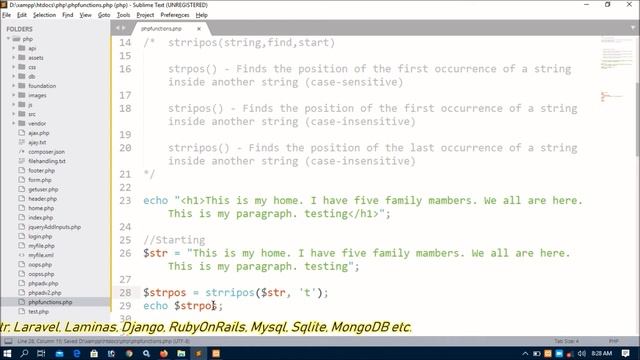Open form.php in the sidebar

pyautogui.click(x=40, y=180)
